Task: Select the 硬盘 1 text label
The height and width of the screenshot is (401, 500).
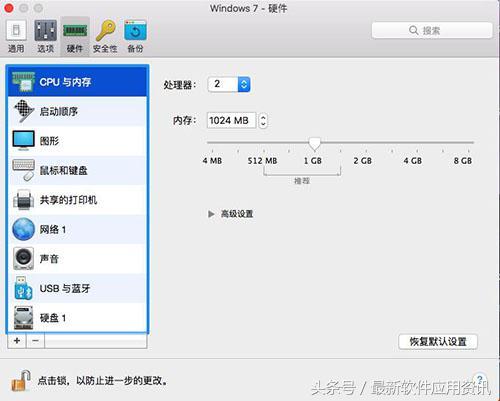Action: (53, 318)
